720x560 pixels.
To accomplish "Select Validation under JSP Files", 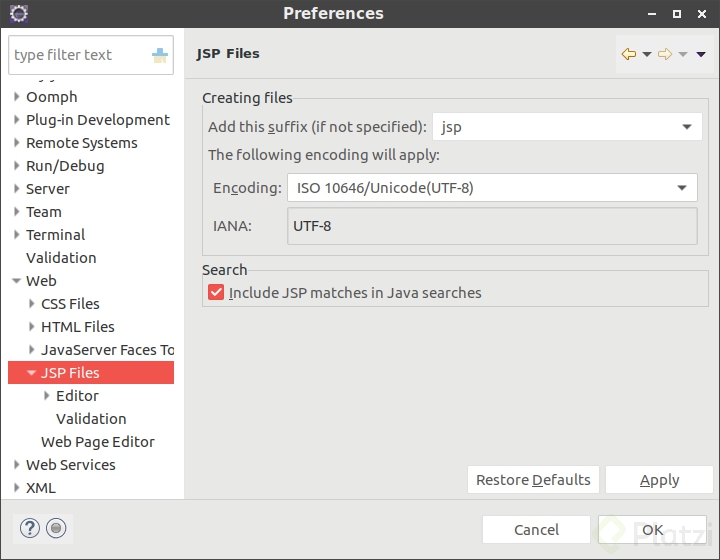I will click(91, 419).
